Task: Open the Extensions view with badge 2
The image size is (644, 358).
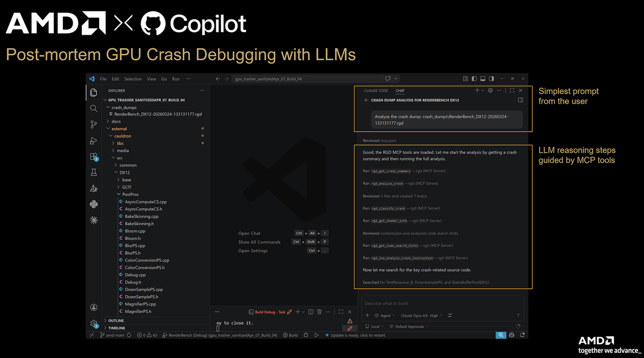Action: tap(94, 157)
